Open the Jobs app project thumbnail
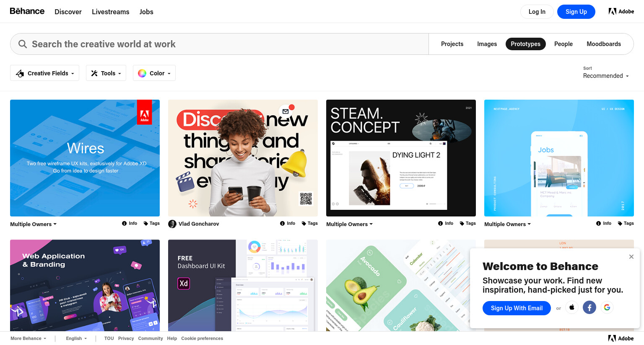Image resolution: width=644 pixels, height=345 pixels. tap(559, 158)
